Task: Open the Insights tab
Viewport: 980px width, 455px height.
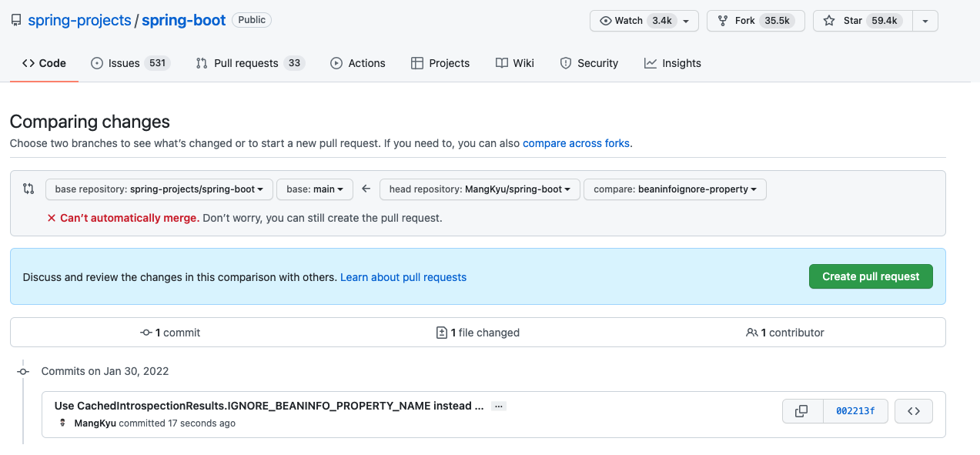Action: [673, 63]
